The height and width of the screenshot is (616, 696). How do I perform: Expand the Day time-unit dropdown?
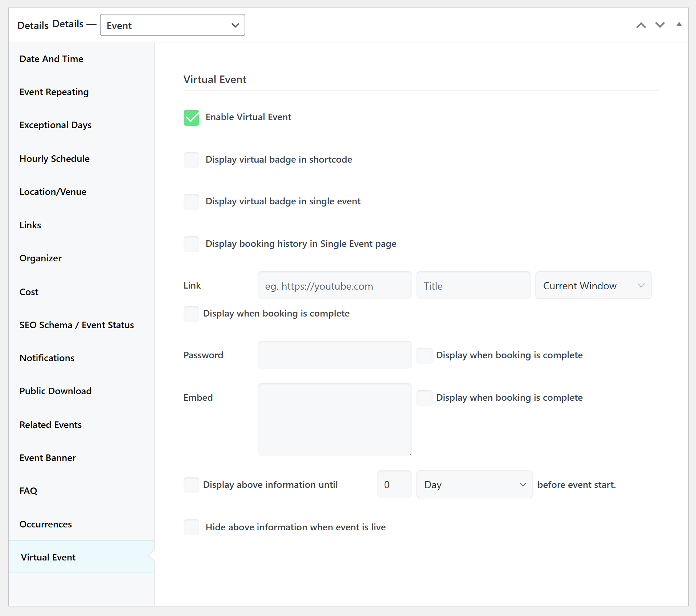pos(474,484)
